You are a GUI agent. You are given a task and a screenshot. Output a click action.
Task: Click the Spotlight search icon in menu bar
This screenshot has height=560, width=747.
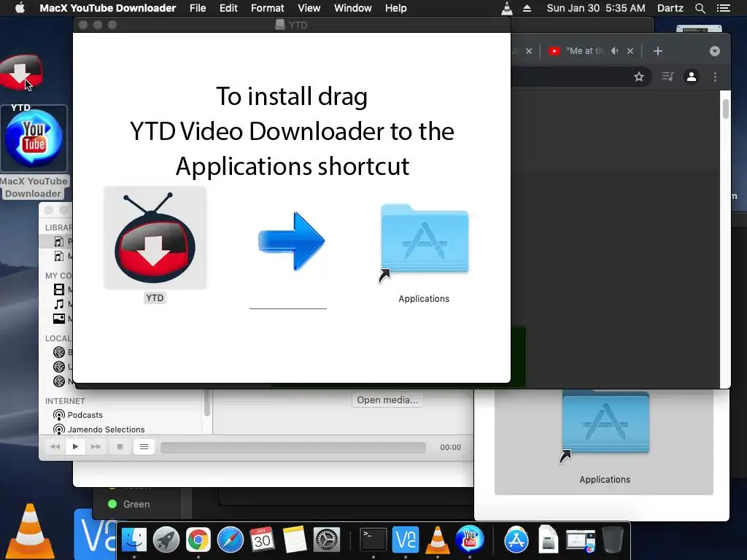[700, 8]
